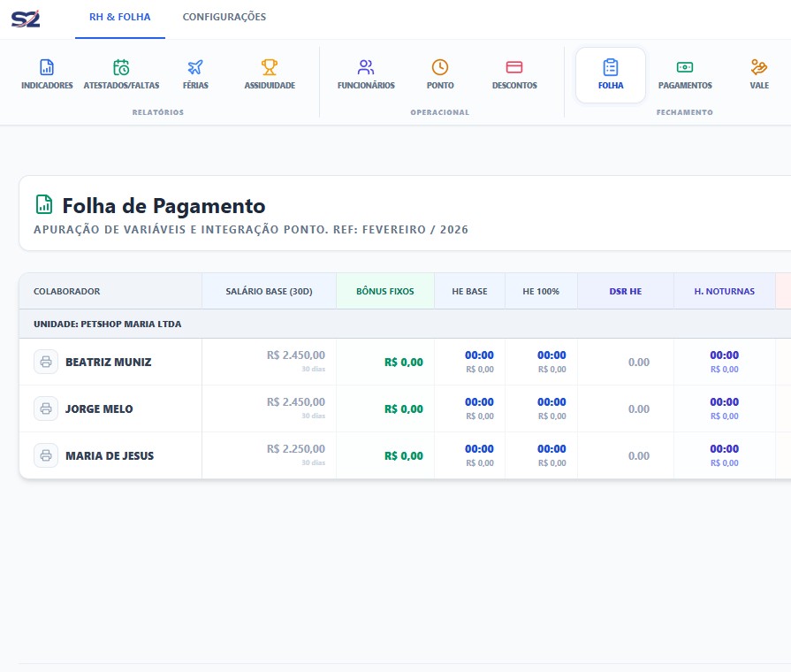Screen dimensions: 791x672
Task: Select the Folha clipboard icon
Action: pyautogui.click(x=611, y=68)
